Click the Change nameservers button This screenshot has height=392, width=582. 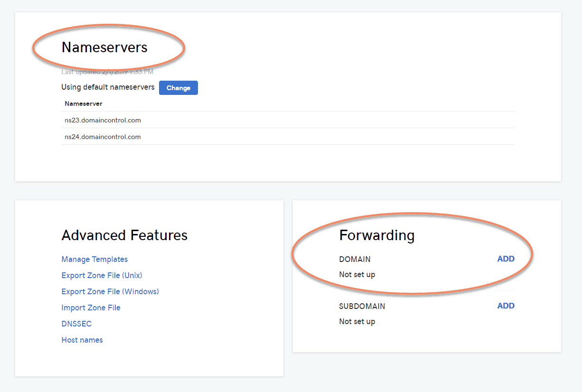coord(178,88)
